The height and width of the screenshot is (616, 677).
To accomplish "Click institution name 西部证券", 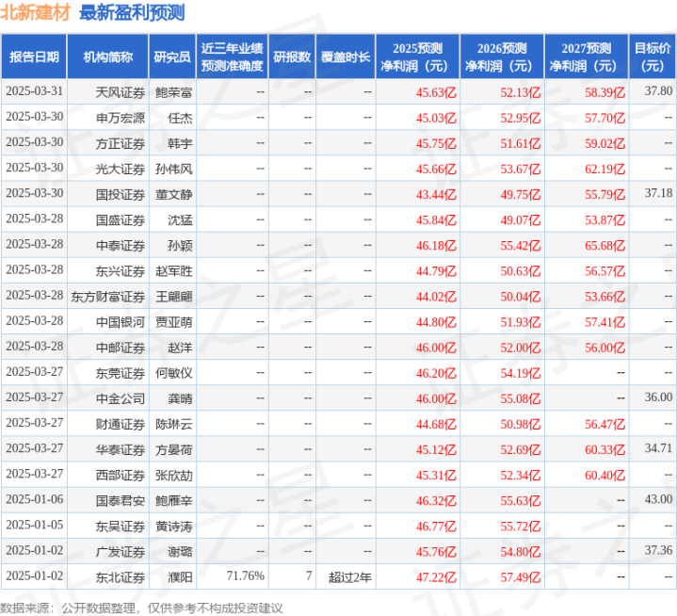I will point(120,475).
